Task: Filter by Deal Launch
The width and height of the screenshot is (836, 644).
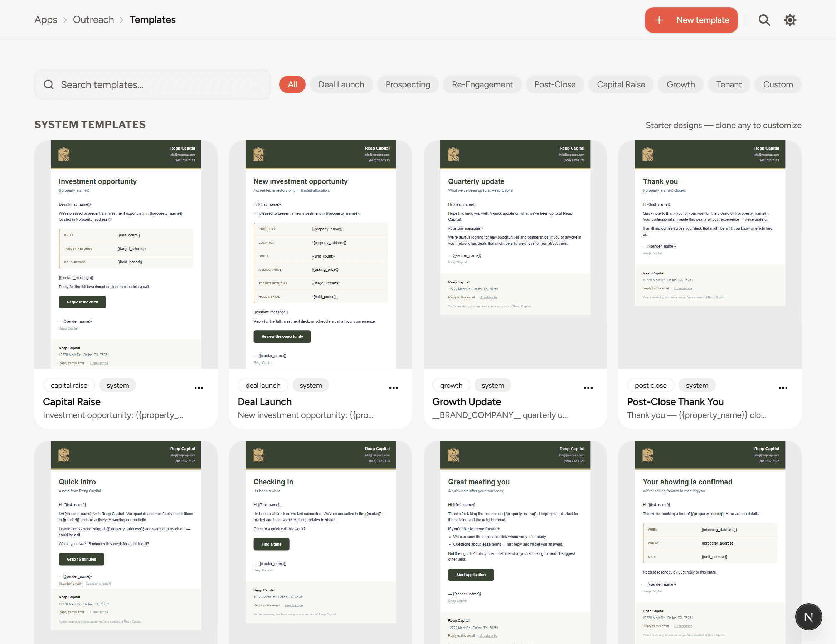Action: point(341,84)
